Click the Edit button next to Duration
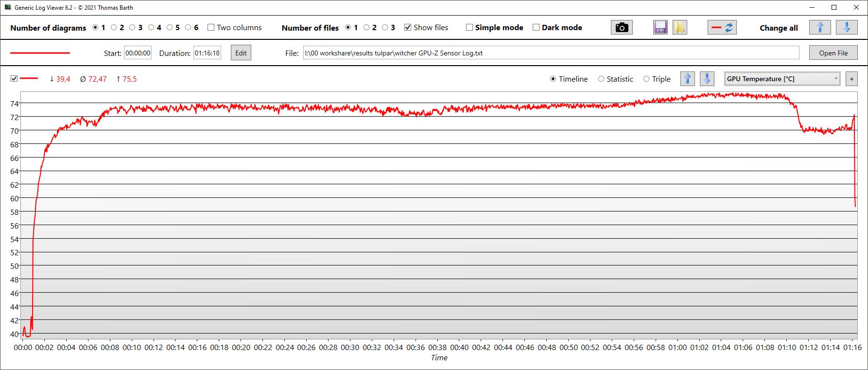868x370 pixels. click(x=241, y=53)
